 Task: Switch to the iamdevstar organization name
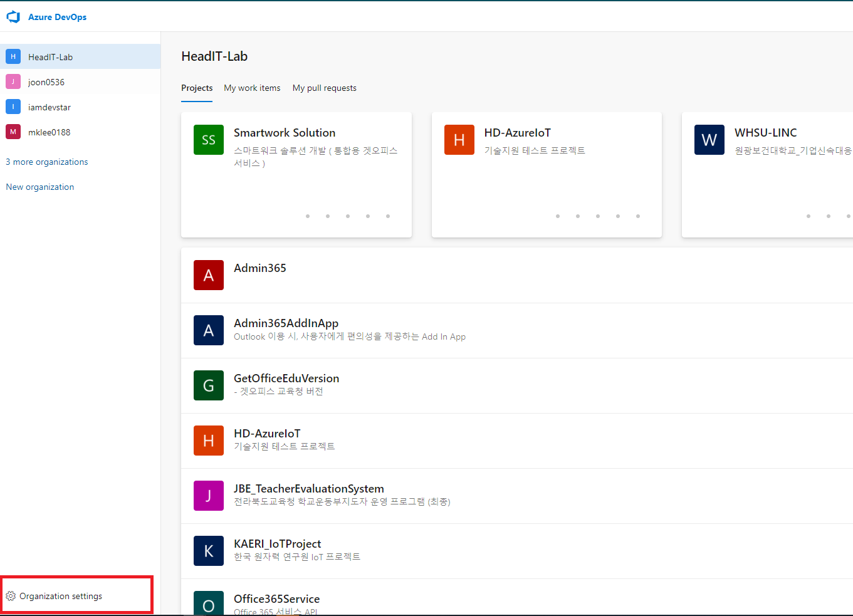pyautogui.click(x=50, y=107)
